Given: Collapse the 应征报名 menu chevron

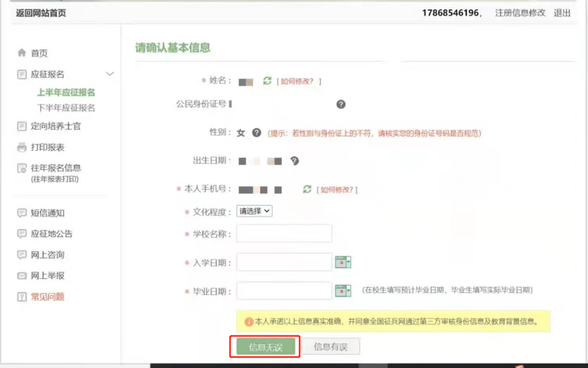Looking at the screenshot, I should [x=110, y=74].
